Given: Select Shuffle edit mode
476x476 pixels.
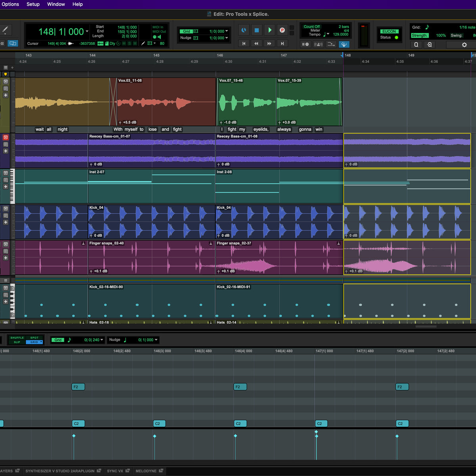Looking at the screenshot, I should click(x=17, y=338).
